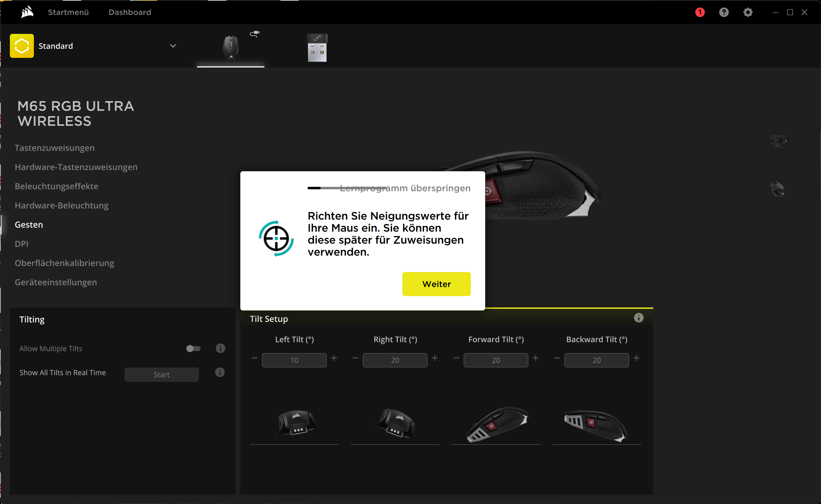Image resolution: width=821 pixels, height=504 pixels.
Task: Select Gesten in the sidebar
Action: pyautogui.click(x=29, y=225)
